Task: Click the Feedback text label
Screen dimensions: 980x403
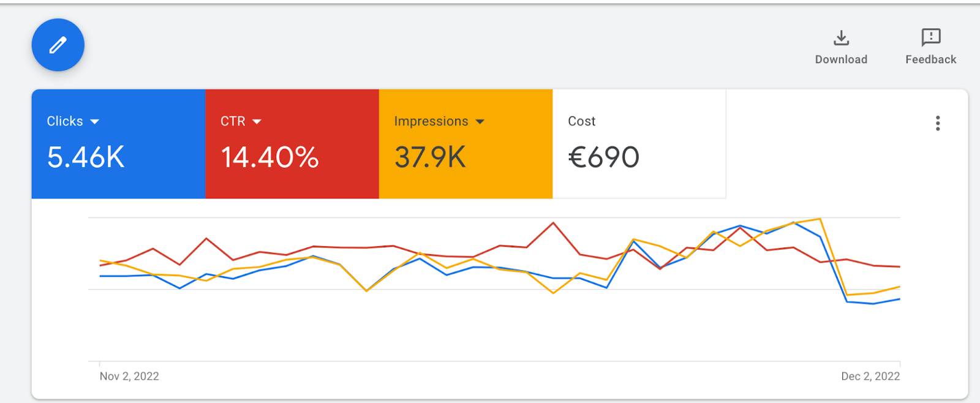Action: click(x=931, y=59)
